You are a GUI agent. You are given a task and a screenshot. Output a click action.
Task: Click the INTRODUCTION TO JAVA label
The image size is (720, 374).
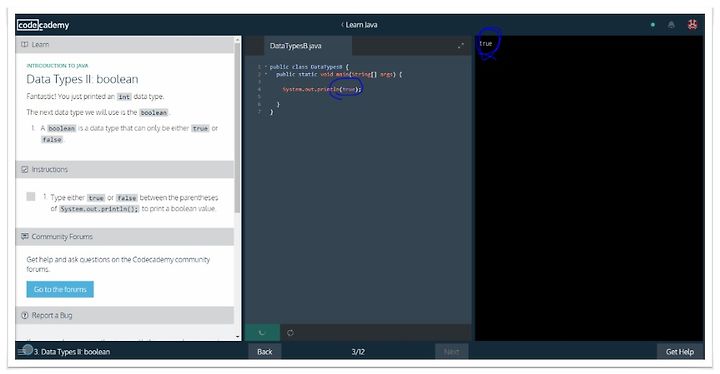57,66
